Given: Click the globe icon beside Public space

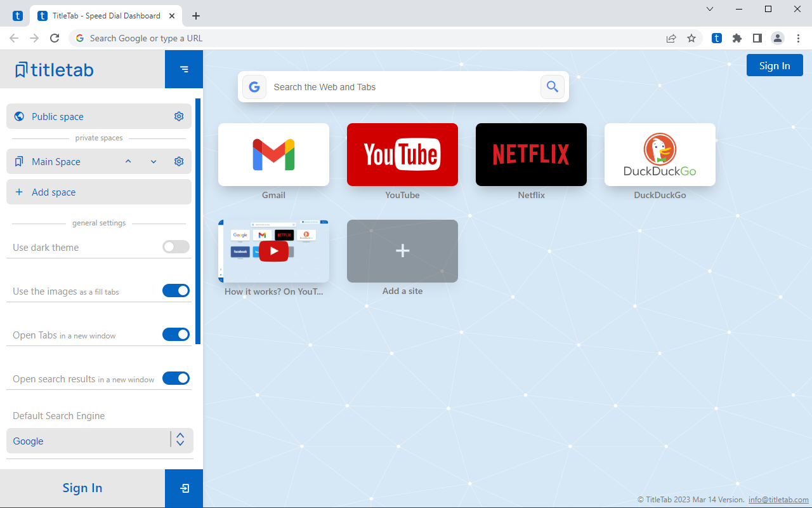Looking at the screenshot, I should click(x=19, y=116).
